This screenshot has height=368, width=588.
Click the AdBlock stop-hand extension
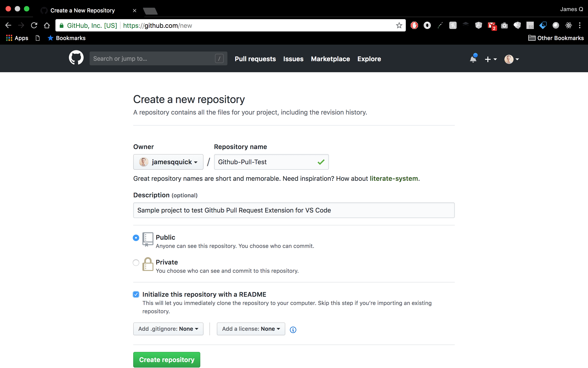[414, 25]
